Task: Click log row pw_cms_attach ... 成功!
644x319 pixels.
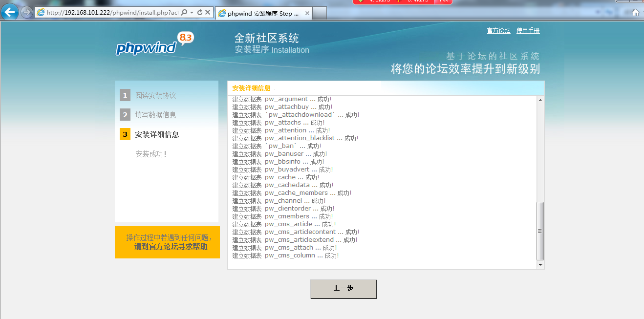Action: click(x=284, y=248)
